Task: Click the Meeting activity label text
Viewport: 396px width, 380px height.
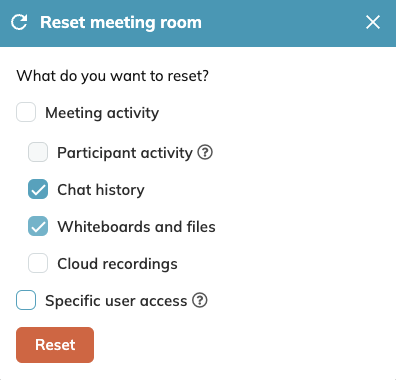Action: [102, 113]
